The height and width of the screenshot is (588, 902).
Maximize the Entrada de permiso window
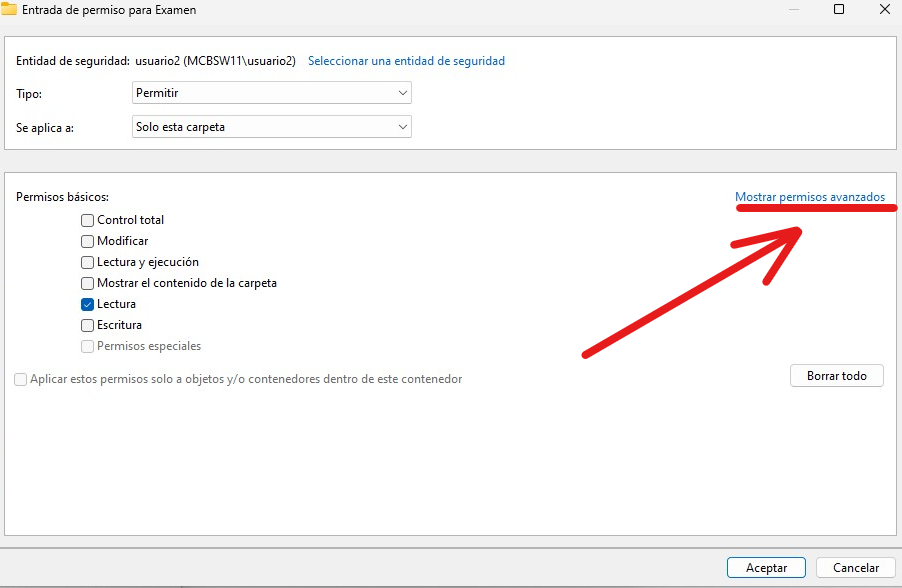pyautogui.click(x=839, y=9)
